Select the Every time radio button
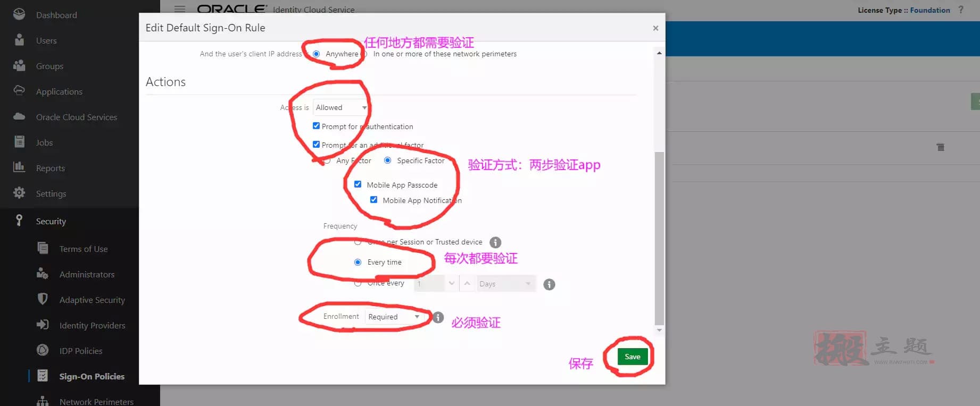Image resolution: width=980 pixels, height=406 pixels. [358, 262]
